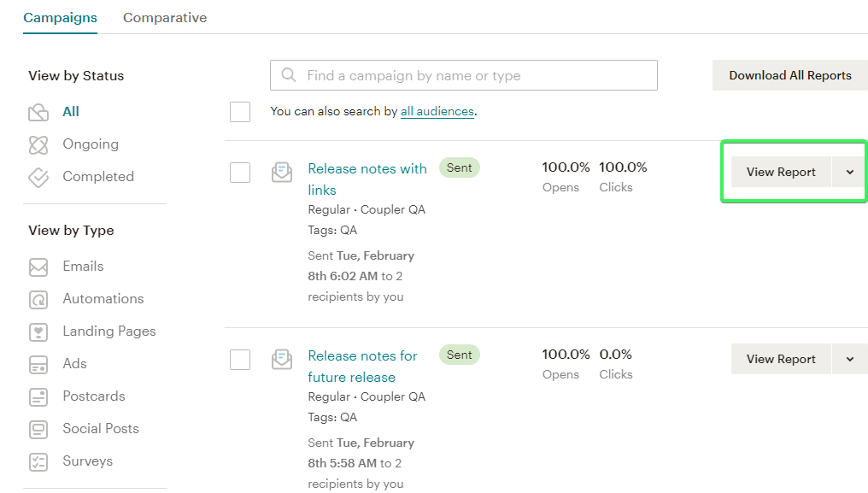This screenshot has height=493, width=868.
Task: Click the search magnifier icon
Action: click(x=289, y=75)
